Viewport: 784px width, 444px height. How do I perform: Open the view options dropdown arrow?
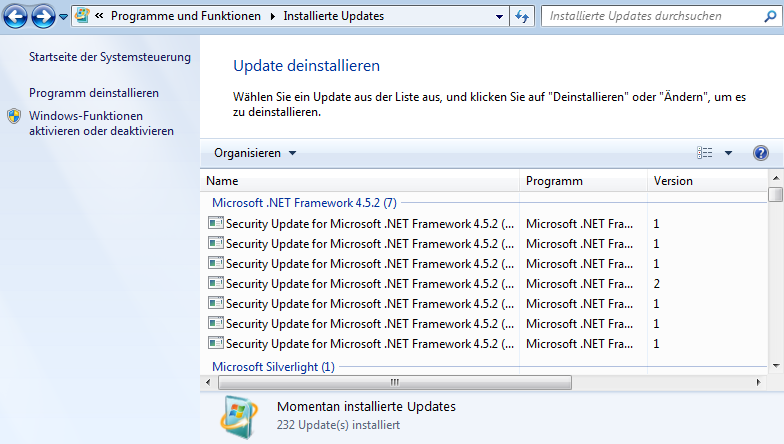point(728,153)
